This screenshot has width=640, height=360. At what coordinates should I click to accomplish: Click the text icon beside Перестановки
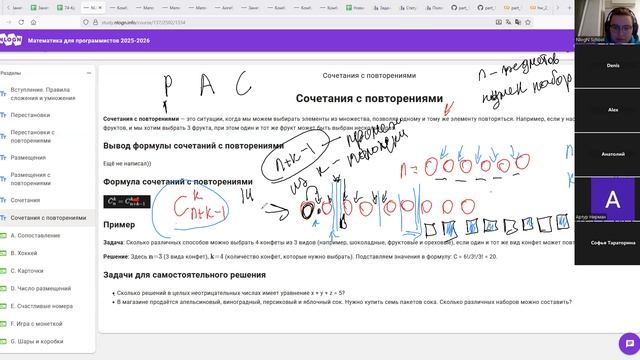pos(3,115)
